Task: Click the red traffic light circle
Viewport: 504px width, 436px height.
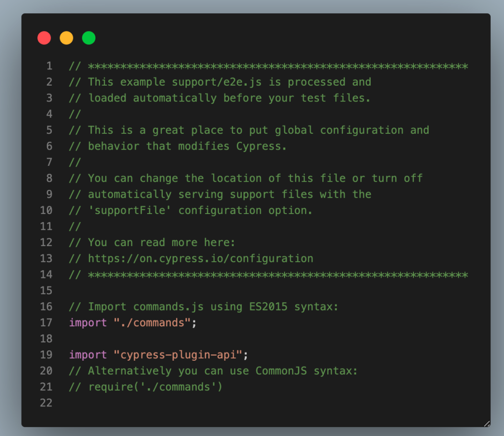Action: click(44, 37)
